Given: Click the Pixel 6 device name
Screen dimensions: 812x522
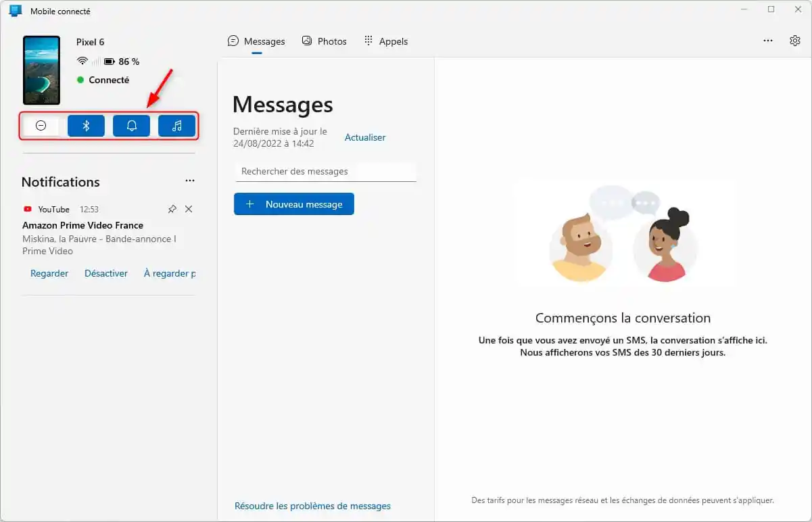Looking at the screenshot, I should [x=90, y=42].
